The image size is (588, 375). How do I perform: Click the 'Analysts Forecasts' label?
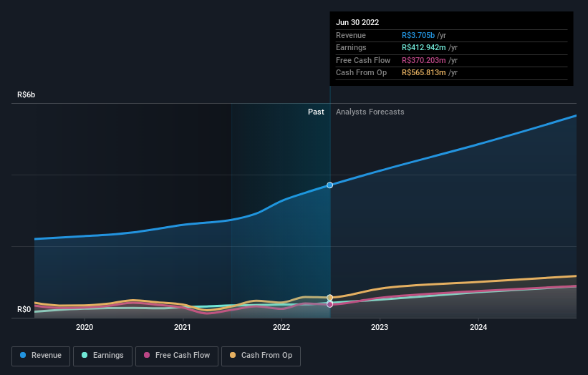point(370,112)
